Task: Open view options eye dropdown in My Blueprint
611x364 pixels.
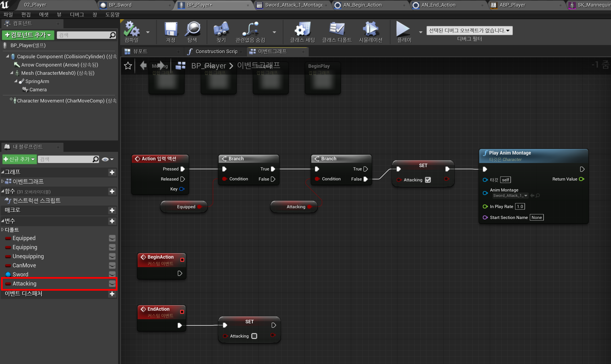Action: click(108, 159)
